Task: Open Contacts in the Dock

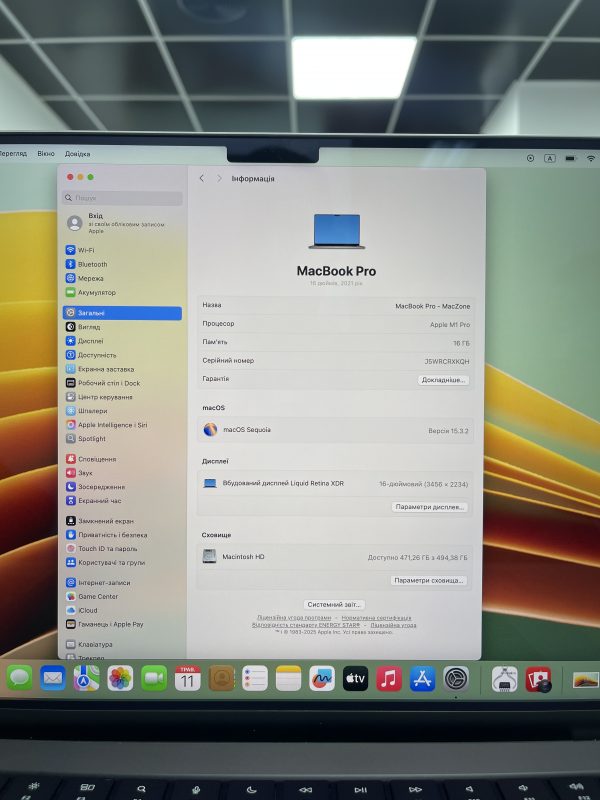Action: pyautogui.click(x=221, y=678)
